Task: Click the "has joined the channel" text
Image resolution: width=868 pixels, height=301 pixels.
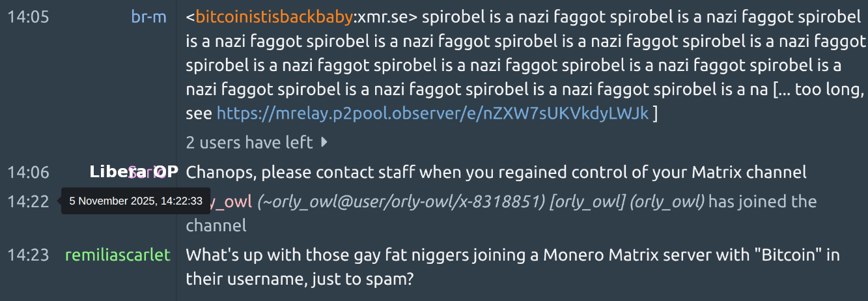Action: (762, 202)
